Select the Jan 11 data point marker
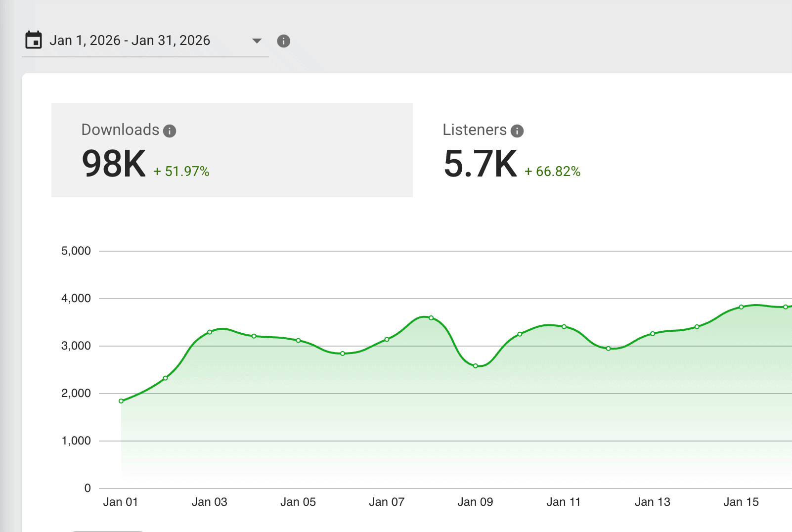Screen dimensions: 792x532 (564, 327)
